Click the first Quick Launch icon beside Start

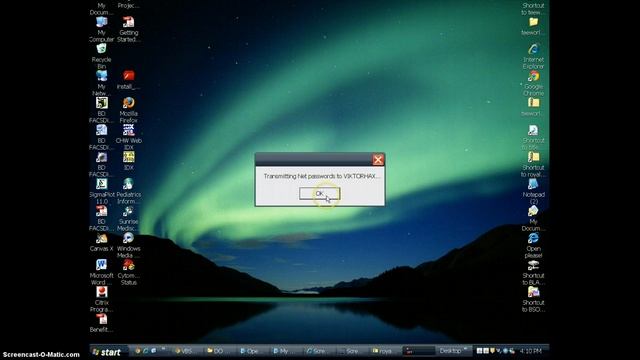pos(138,351)
